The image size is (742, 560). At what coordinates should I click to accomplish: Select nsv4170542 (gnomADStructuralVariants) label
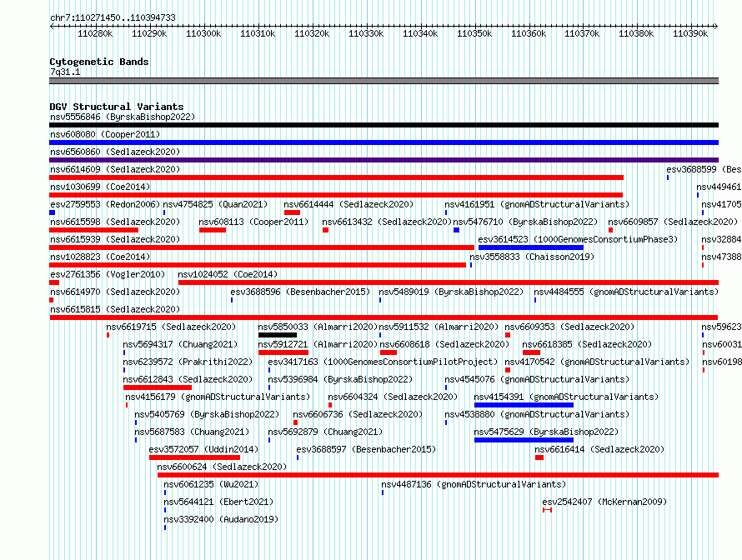pos(597,362)
